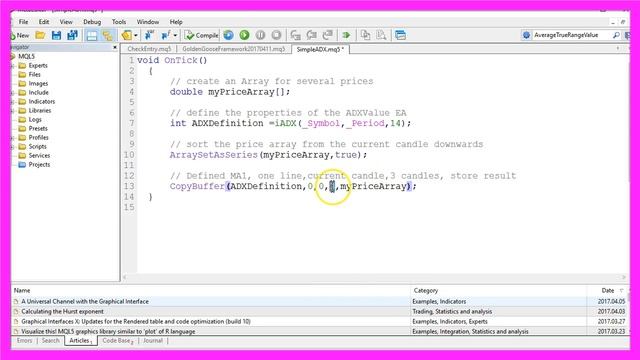Viewport: 640px width, 360px height.
Task: Click the green play icon
Action: (x=244, y=36)
